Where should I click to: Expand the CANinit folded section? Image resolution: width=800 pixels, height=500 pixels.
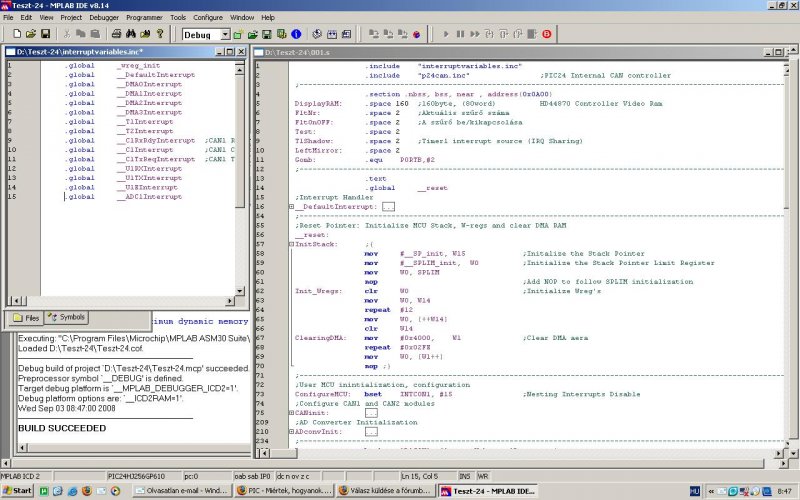pos(291,412)
